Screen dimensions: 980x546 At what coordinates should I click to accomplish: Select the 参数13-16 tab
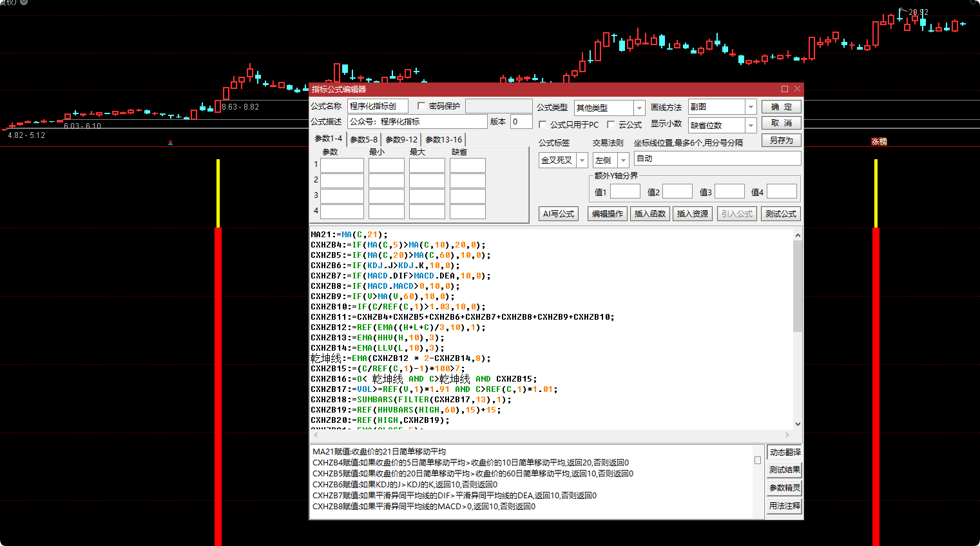443,139
